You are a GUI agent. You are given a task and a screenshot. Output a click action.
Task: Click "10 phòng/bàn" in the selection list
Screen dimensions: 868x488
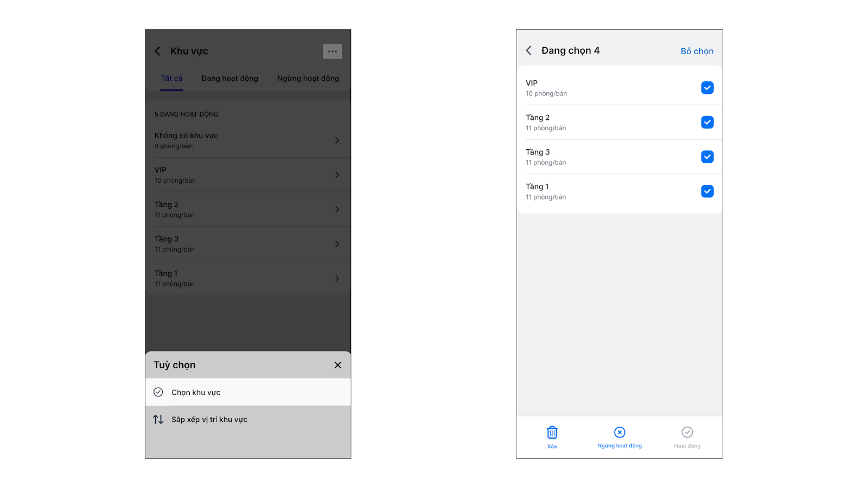pos(546,94)
